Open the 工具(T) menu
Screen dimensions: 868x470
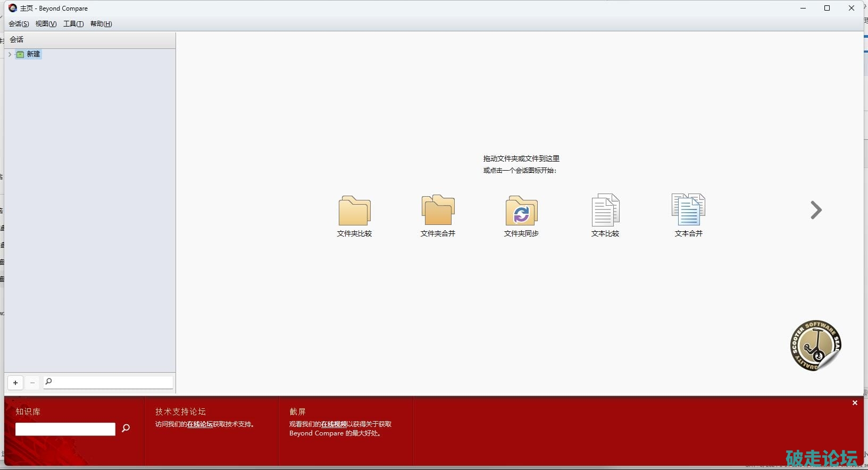(x=73, y=24)
